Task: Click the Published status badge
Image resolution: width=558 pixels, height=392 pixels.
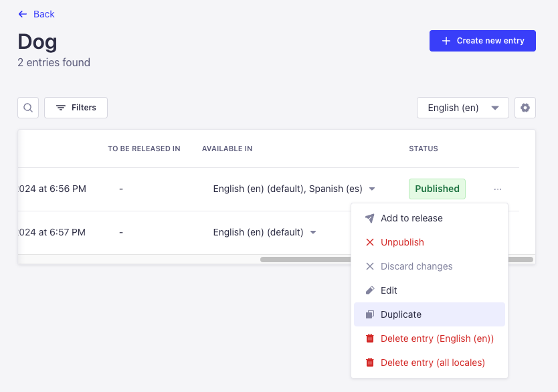Action: pos(437,189)
